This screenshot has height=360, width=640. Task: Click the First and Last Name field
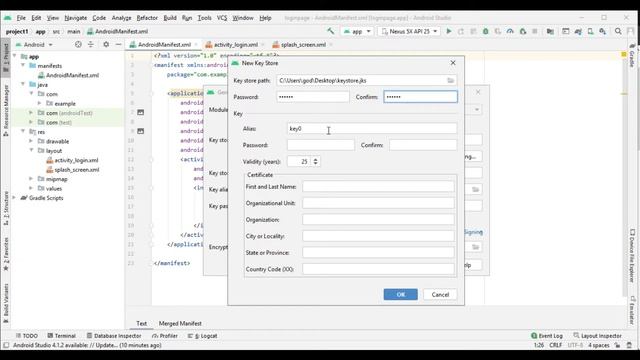click(x=378, y=187)
